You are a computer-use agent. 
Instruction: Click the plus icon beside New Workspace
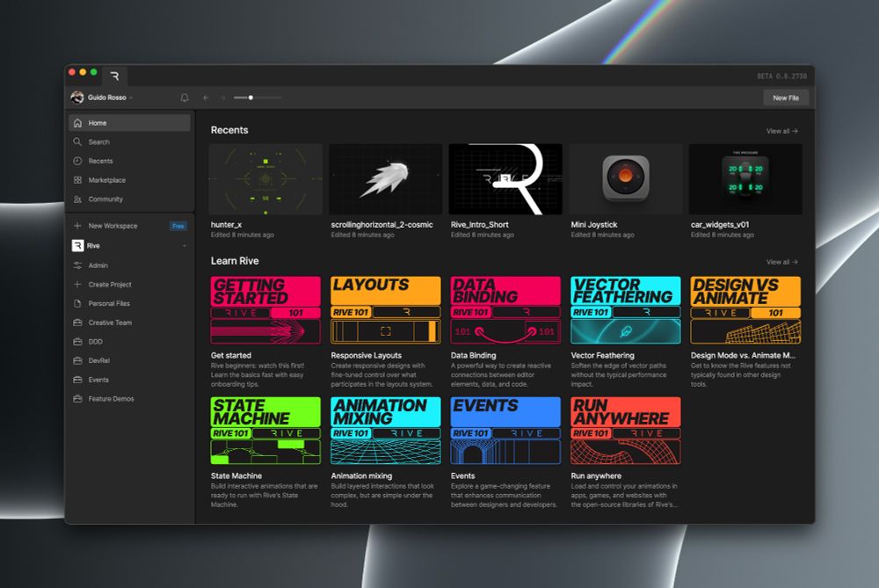78,226
